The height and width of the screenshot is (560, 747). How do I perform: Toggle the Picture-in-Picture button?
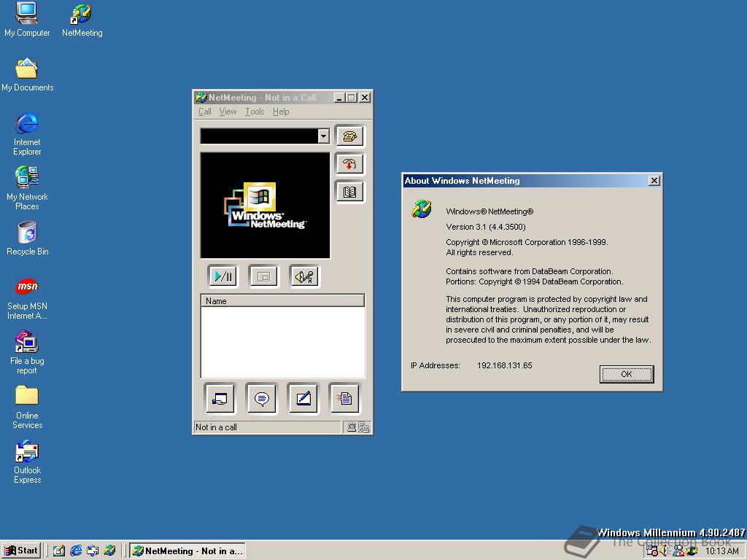264,276
